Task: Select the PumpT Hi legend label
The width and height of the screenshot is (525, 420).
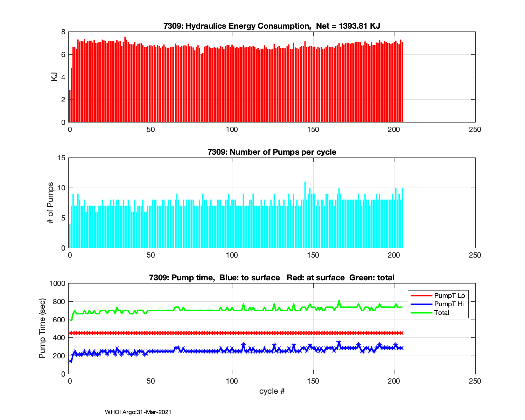Action: (x=449, y=304)
